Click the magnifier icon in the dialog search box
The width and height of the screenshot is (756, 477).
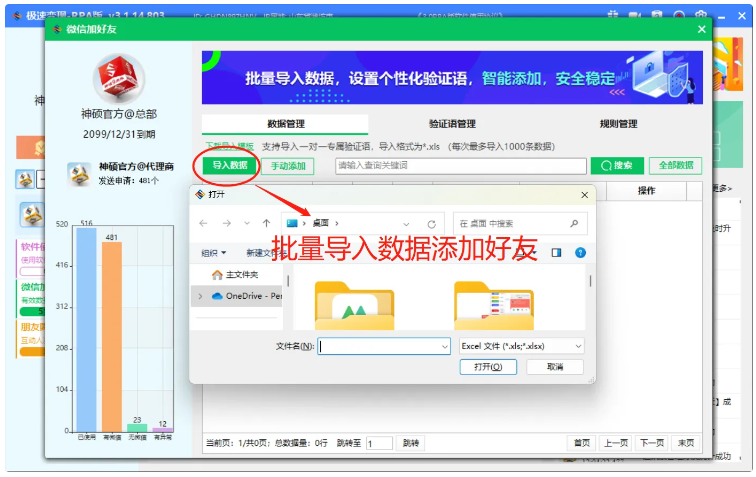pos(574,223)
